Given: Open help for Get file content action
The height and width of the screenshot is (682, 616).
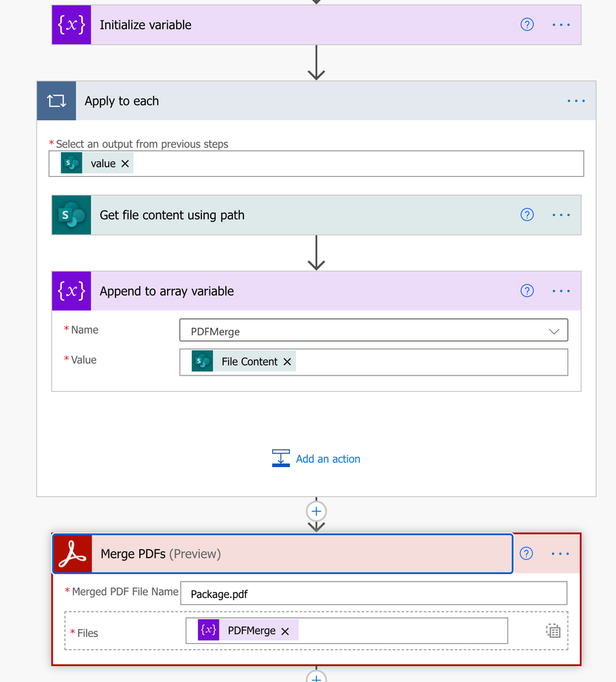Looking at the screenshot, I should tap(527, 214).
